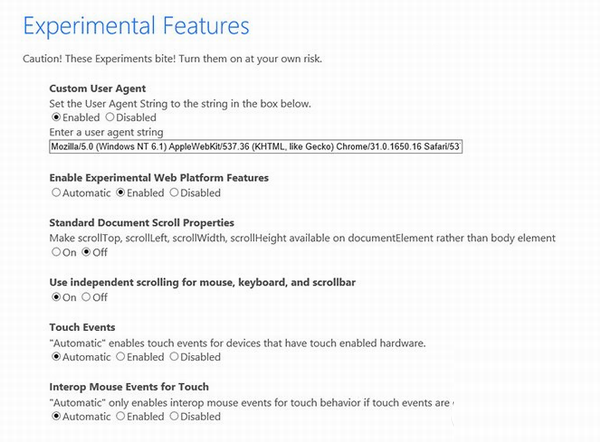Click the Custom User Agent section heading
The width and height of the screenshot is (600, 442).
pyautogui.click(x=97, y=89)
